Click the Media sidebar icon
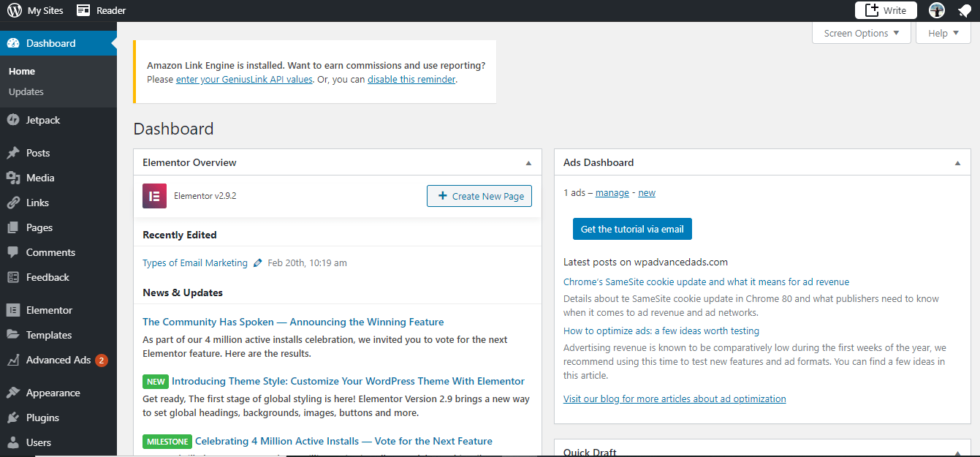 pos(13,178)
